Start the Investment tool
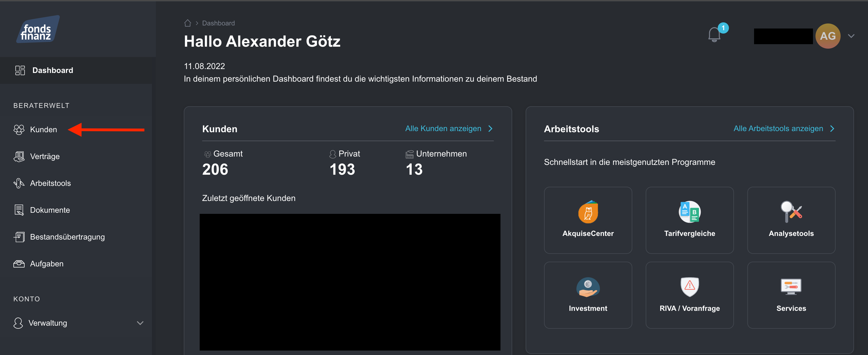Viewport: 868px width, 355px height. 588,295
